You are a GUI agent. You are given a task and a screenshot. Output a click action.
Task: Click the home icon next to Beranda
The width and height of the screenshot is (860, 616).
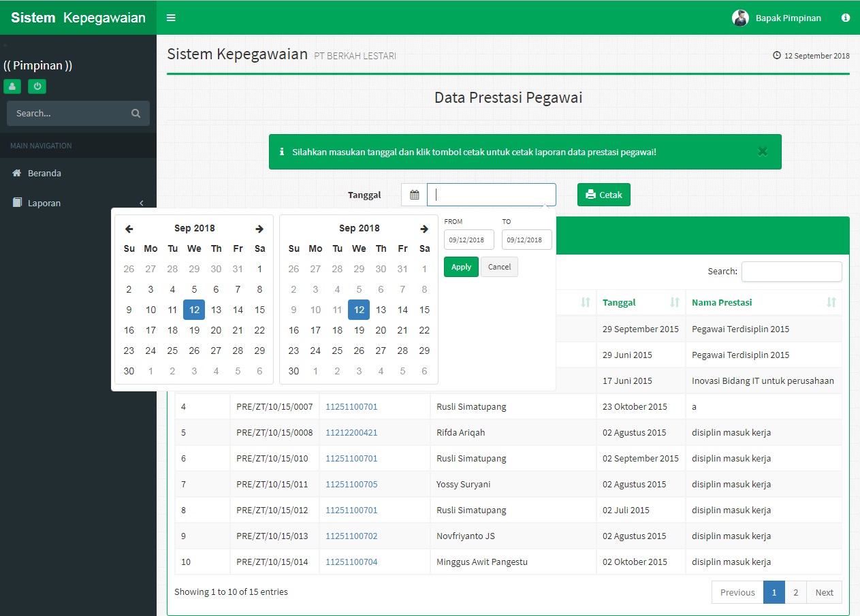16,173
